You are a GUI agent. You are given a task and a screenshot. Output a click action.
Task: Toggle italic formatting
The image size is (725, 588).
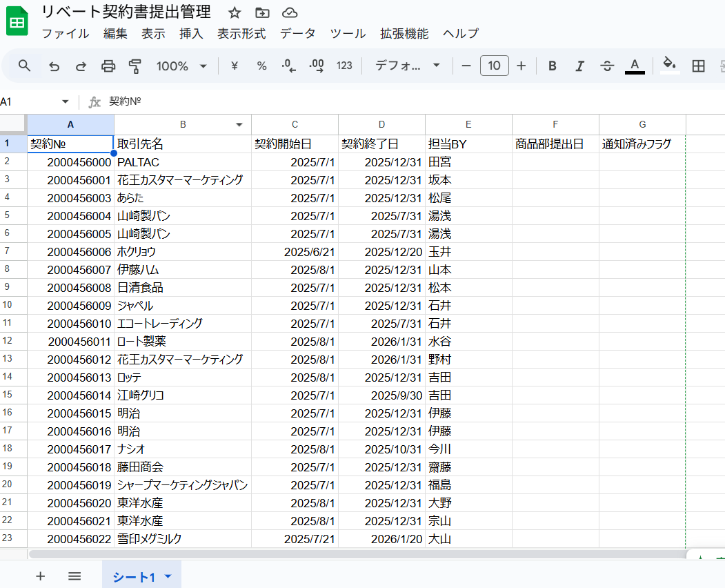tap(579, 66)
